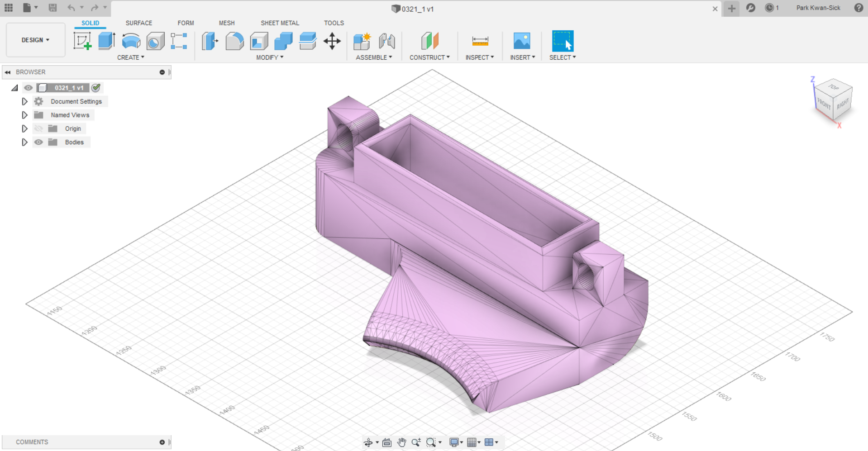Screen dimensions: 868x451
Task: Open the SELECT dropdown menu
Action: point(563,57)
